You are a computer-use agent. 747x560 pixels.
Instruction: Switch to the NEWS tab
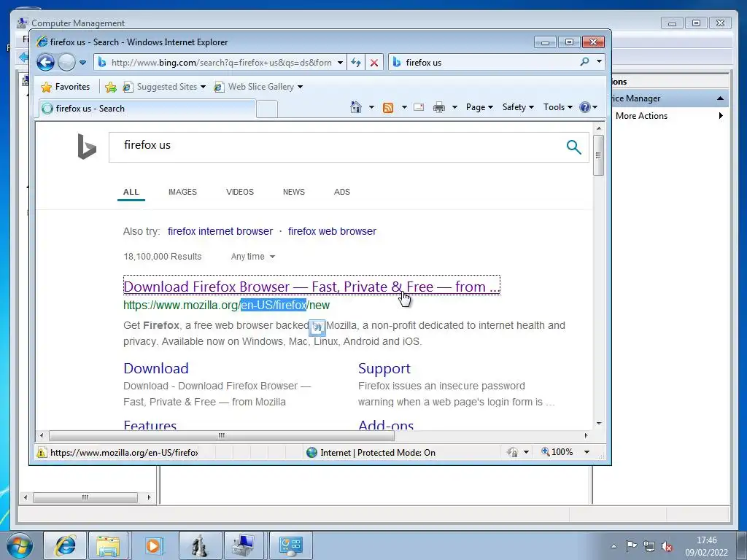293,192
